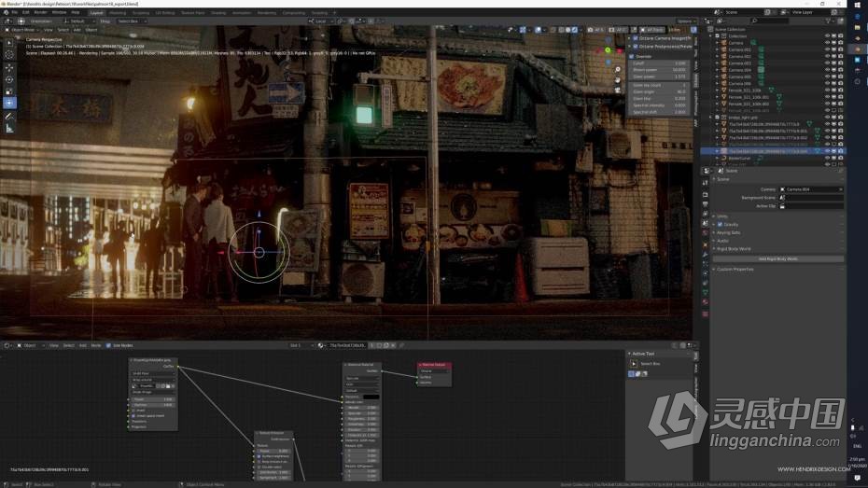The height and width of the screenshot is (488, 868).
Task: Open viewport View menu button
Action: [49, 30]
